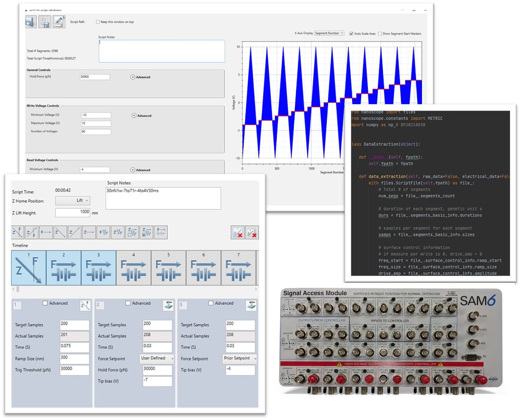Enable Keep this window on top
The width and height of the screenshot is (521, 420).
click(x=98, y=22)
